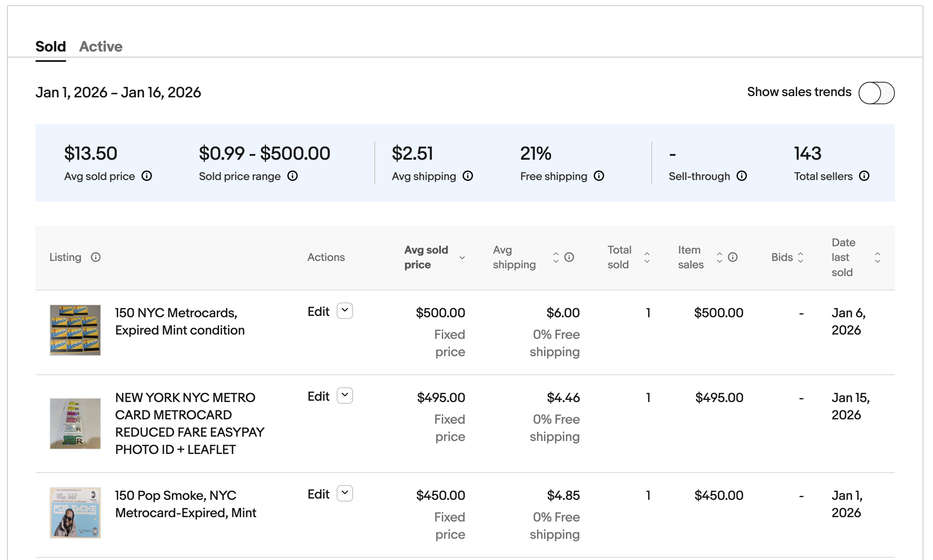This screenshot has height=560, width=933.
Task: Select the Sold tab
Action: [50, 46]
